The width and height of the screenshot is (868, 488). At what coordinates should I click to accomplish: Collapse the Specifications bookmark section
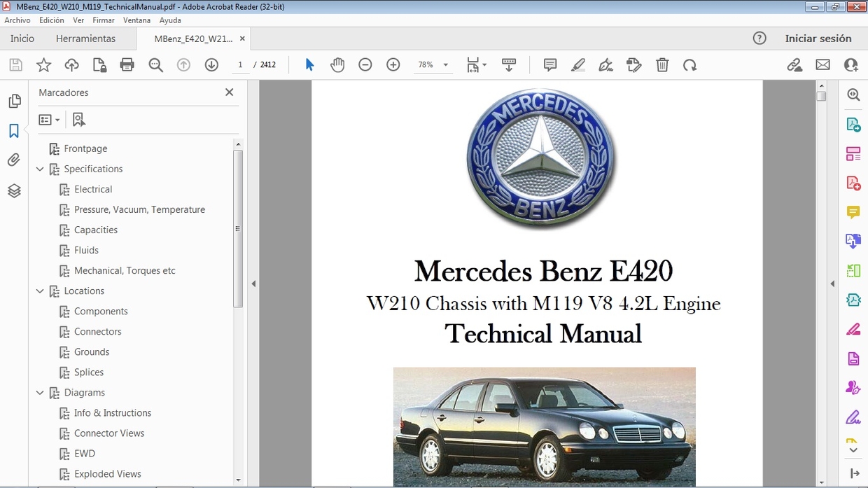click(40, 169)
